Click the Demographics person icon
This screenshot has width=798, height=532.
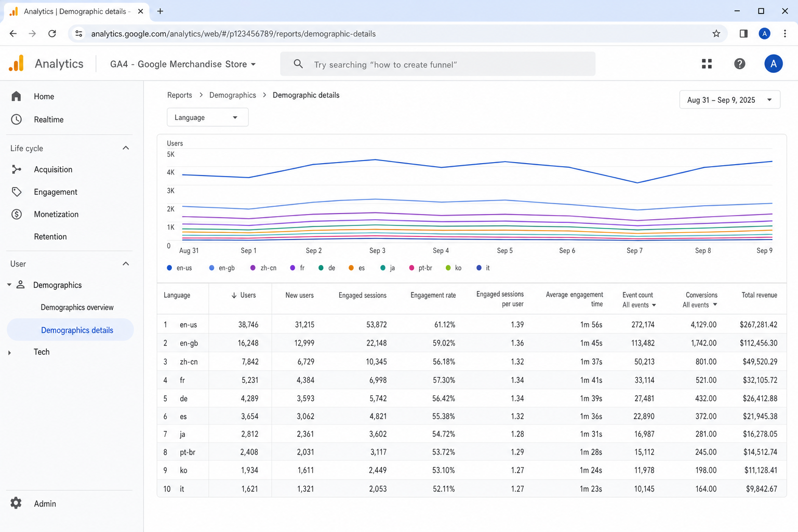21,285
